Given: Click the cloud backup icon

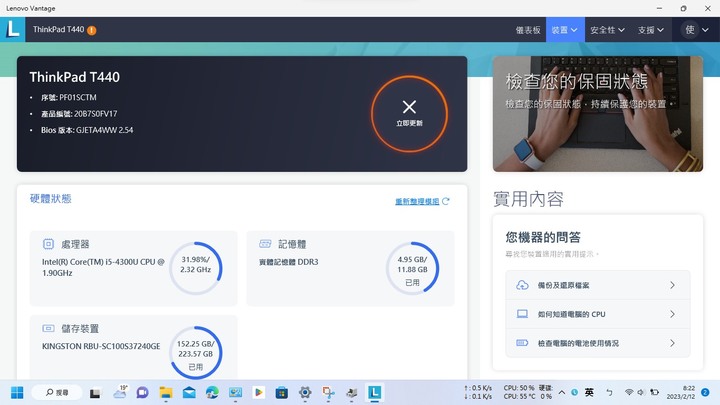Looking at the screenshot, I should pos(522,285).
